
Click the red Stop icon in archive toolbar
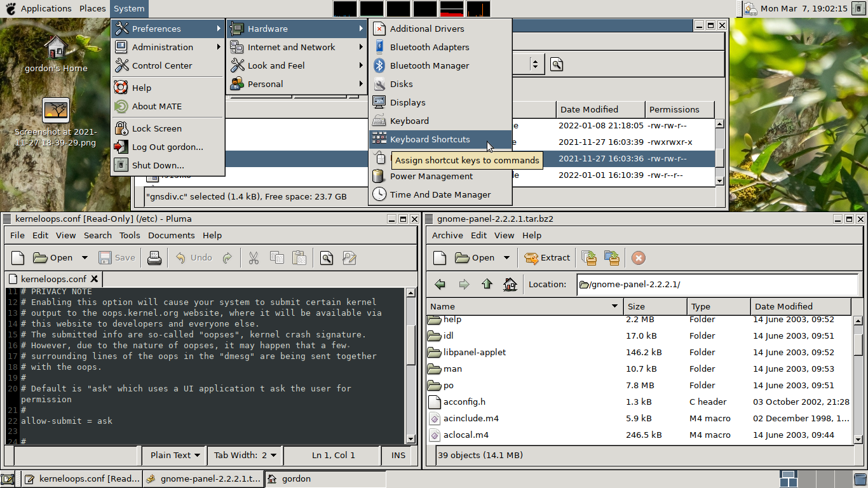pos(639,257)
